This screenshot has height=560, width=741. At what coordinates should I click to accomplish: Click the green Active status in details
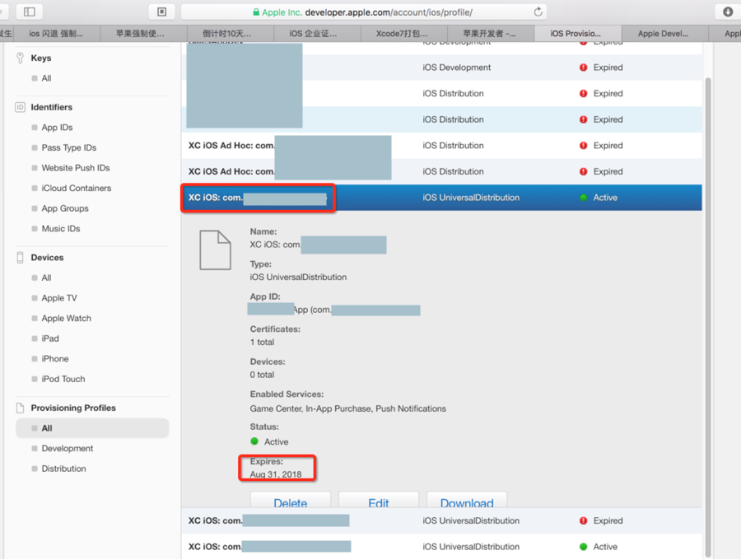point(269,442)
